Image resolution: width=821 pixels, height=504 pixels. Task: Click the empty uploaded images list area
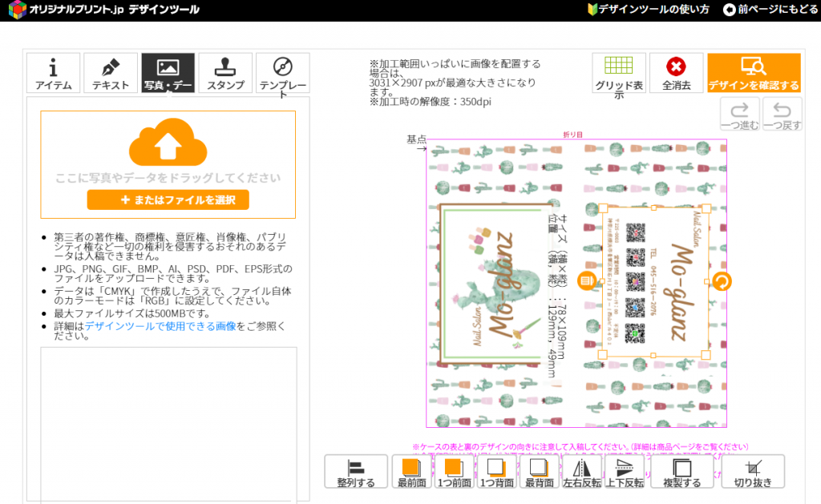pos(168,424)
